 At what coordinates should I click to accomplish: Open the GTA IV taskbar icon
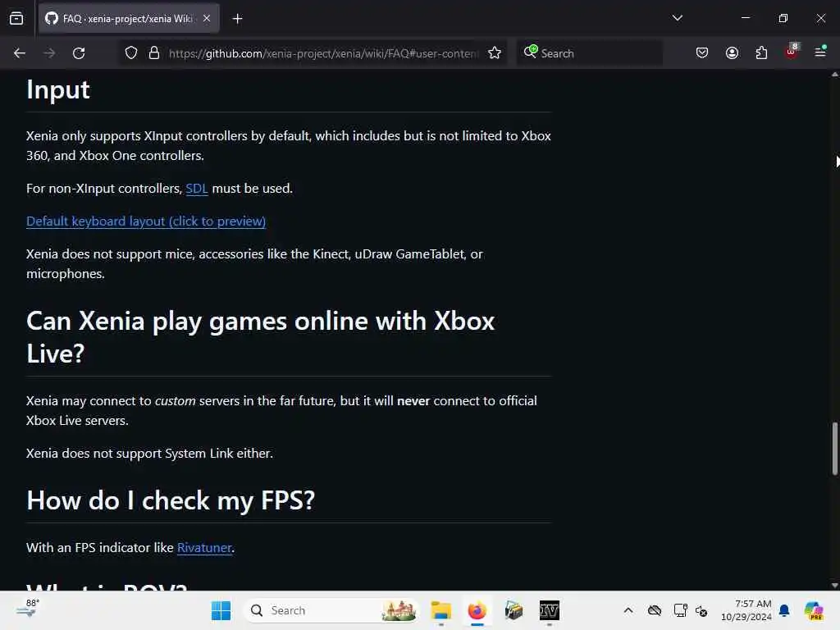pos(549,610)
